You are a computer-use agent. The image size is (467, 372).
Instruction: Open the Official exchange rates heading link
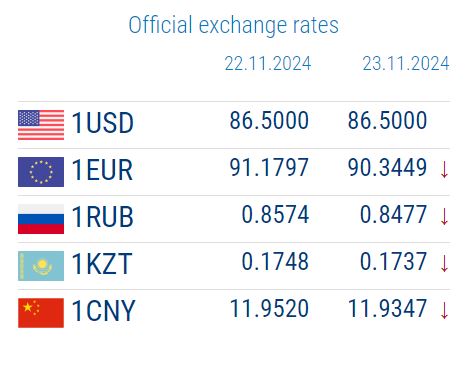(234, 25)
